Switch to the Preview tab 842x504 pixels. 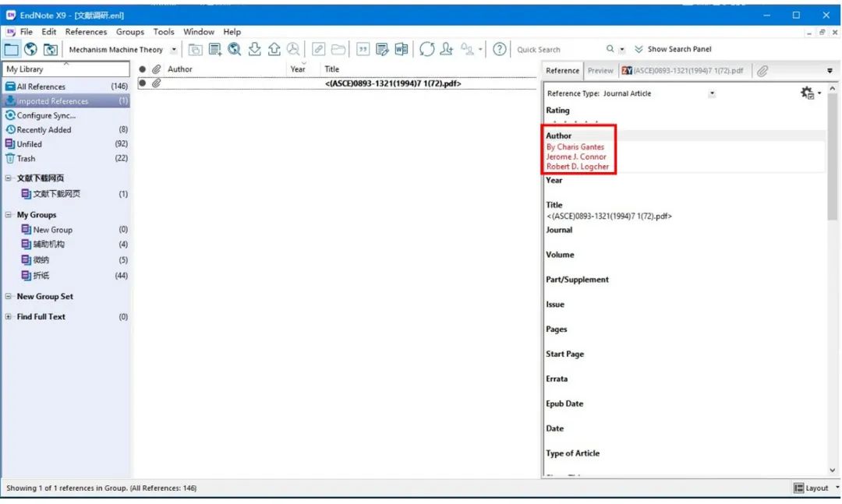coord(600,69)
